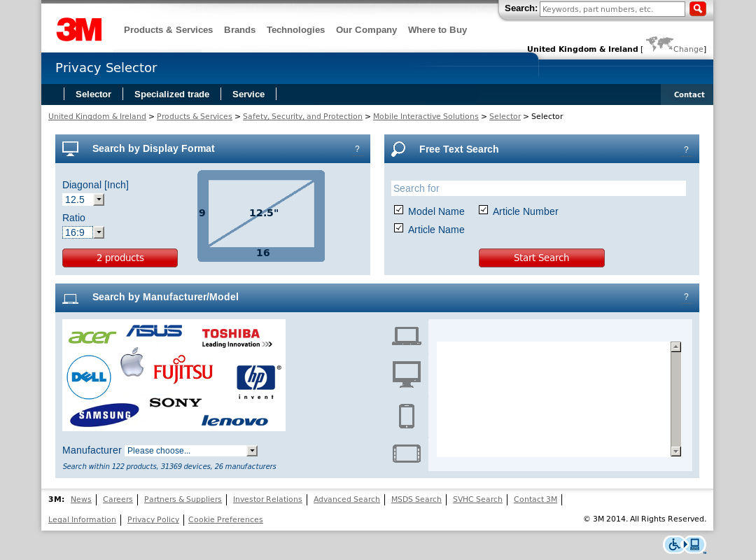This screenshot has width=756, height=560.
Task: Filter by desktop monitor device icon
Action: pos(407,374)
